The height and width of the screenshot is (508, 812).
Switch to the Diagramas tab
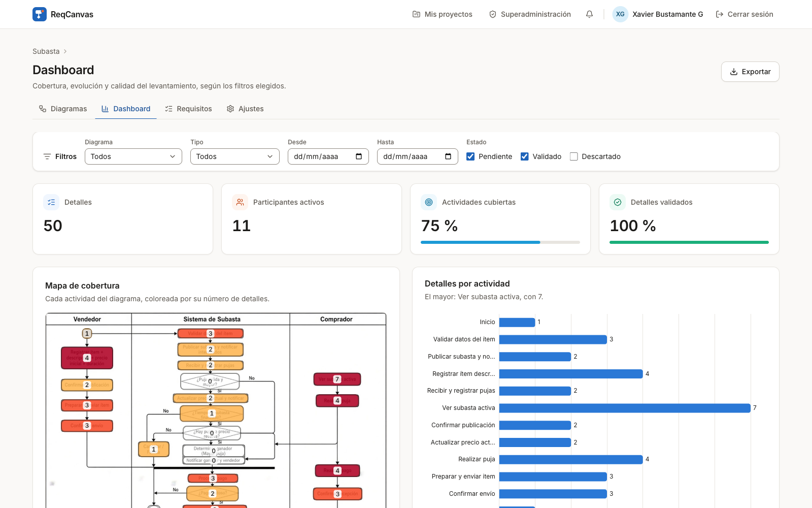pyautogui.click(x=63, y=109)
